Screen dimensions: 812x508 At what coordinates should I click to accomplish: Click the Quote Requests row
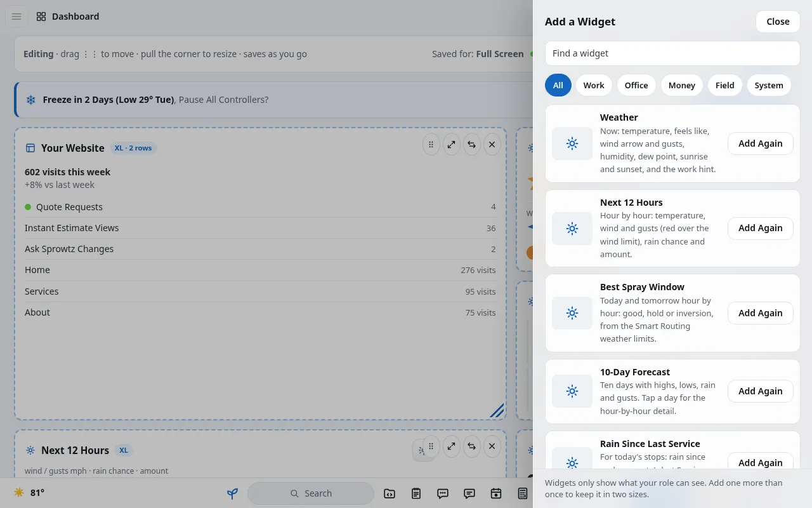(260, 207)
